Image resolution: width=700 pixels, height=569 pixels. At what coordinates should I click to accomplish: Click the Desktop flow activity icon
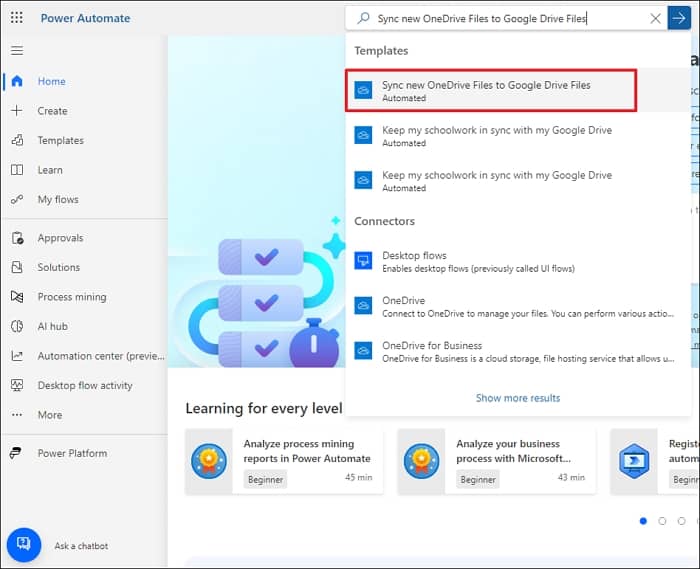pos(17,385)
